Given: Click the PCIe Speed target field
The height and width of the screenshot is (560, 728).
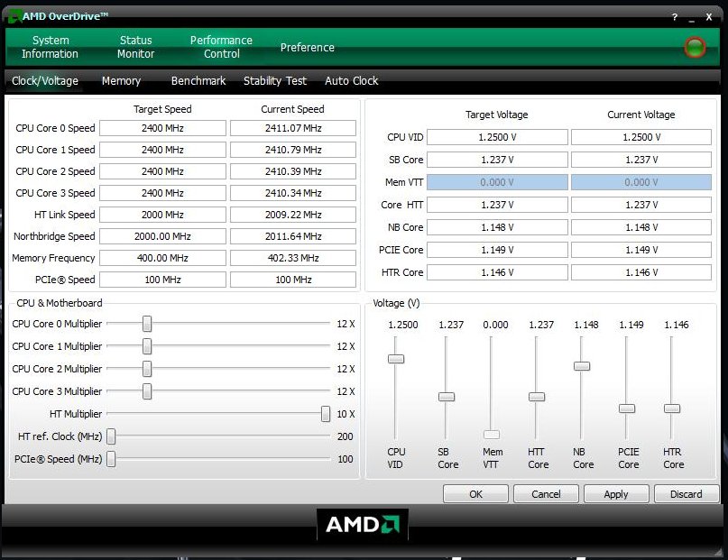Looking at the screenshot, I should pos(162,280).
